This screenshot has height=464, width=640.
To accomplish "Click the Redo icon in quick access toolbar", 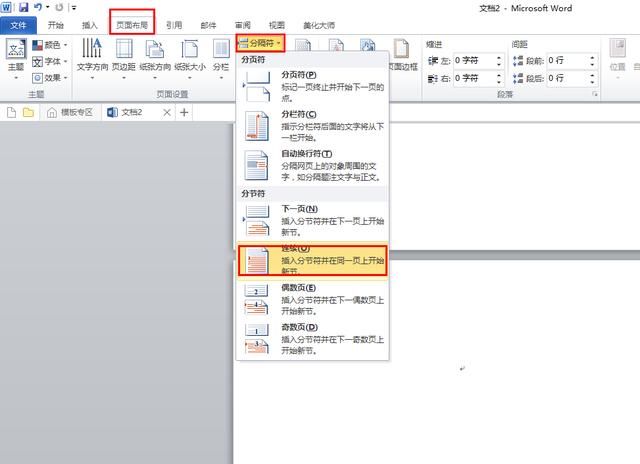I will click(x=60, y=7).
